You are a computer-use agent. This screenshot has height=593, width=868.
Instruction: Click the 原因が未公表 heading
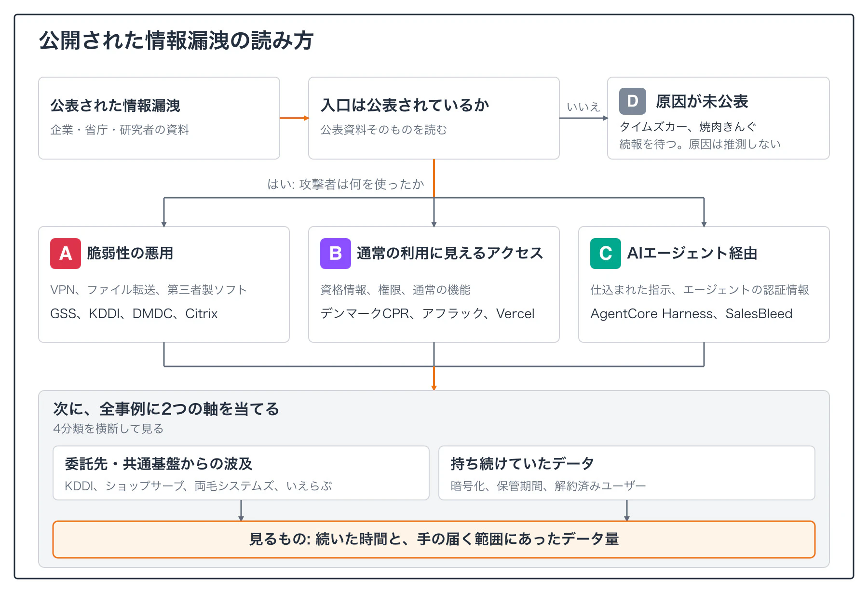pyautogui.click(x=702, y=102)
